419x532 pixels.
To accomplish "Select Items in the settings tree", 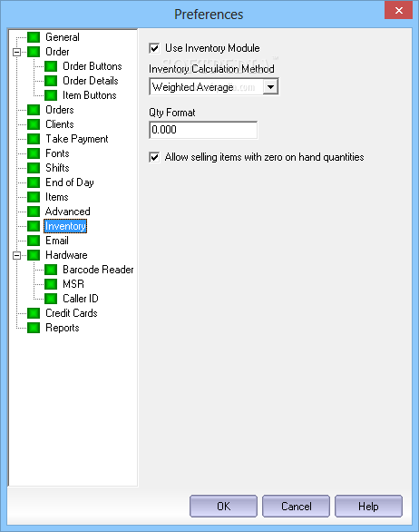I will [57, 197].
